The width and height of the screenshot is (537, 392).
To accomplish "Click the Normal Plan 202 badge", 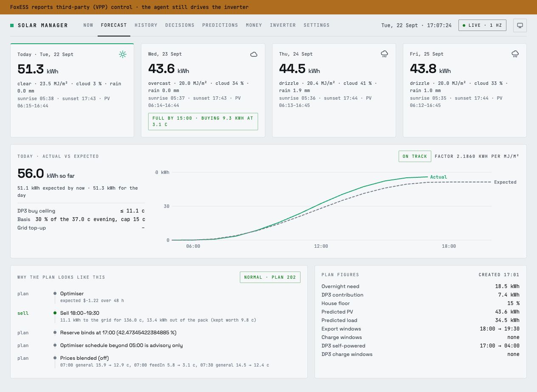I will [270, 277].
